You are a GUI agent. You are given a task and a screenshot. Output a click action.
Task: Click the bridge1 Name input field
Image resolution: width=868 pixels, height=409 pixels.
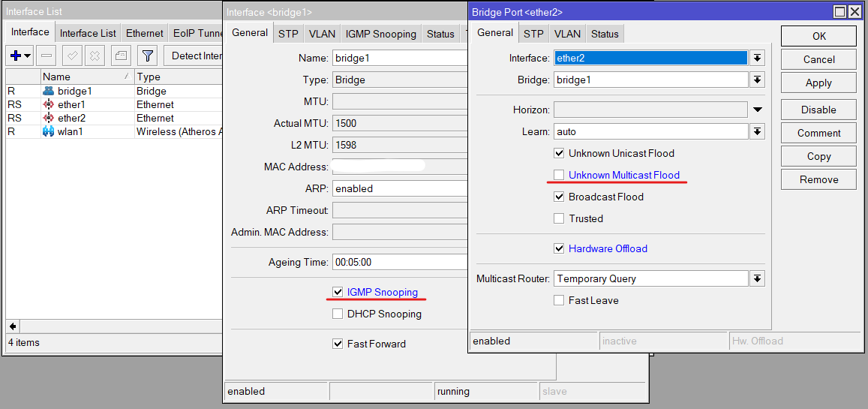(x=400, y=58)
